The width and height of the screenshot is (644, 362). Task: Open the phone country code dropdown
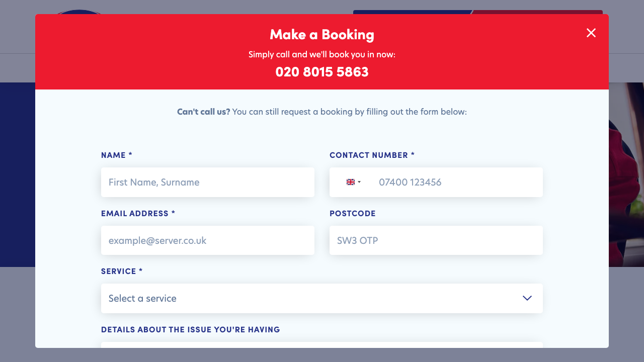click(355, 182)
